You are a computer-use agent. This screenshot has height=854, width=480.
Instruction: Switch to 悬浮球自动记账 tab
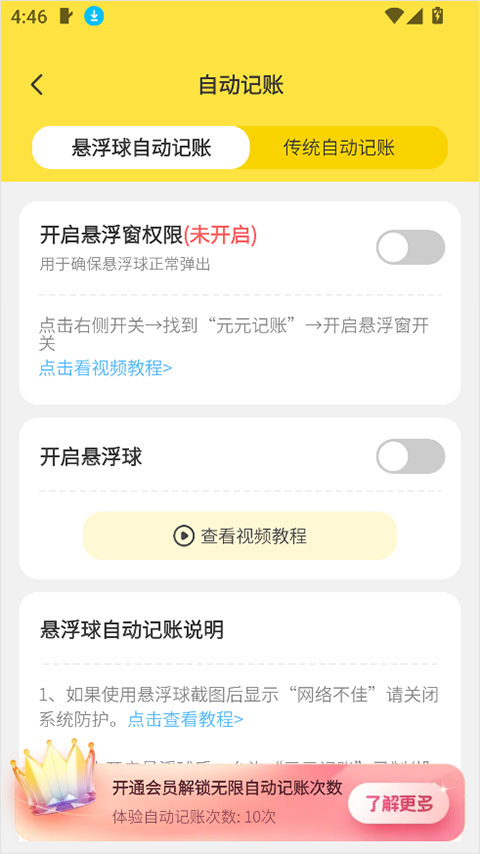pos(141,148)
